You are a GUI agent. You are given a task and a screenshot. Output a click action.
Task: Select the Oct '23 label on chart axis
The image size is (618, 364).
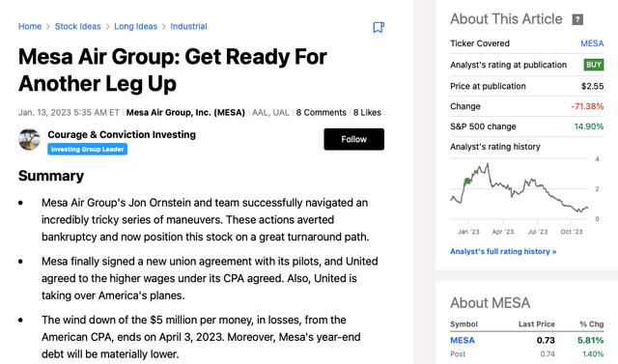click(x=572, y=232)
